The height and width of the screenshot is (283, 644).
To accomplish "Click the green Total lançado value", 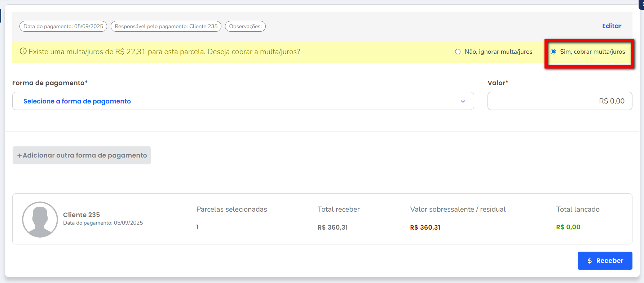I will (568, 227).
